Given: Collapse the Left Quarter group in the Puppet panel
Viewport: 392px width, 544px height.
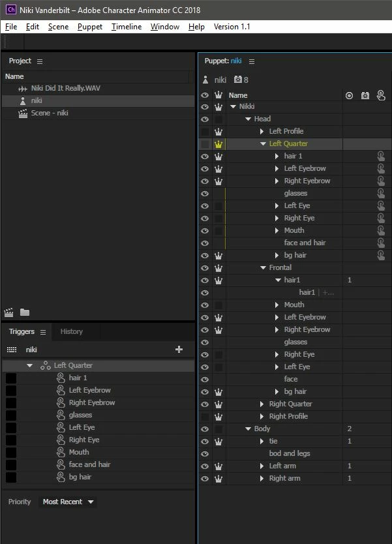Looking at the screenshot, I should tap(263, 144).
